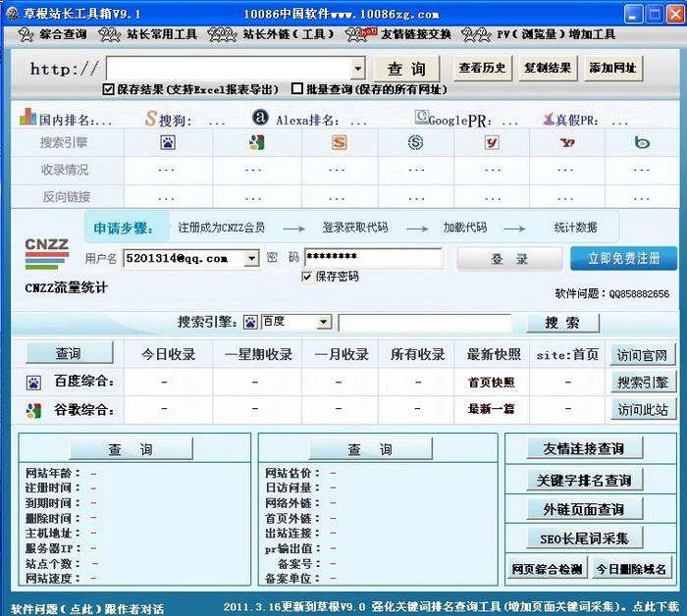Expand the 用户名 dropdown arrow
Image resolution: width=687 pixels, height=616 pixels.
pyautogui.click(x=251, y=258)
